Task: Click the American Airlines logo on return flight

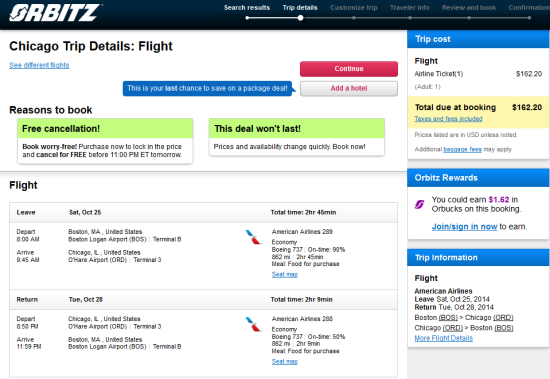Action: (253, 324)
